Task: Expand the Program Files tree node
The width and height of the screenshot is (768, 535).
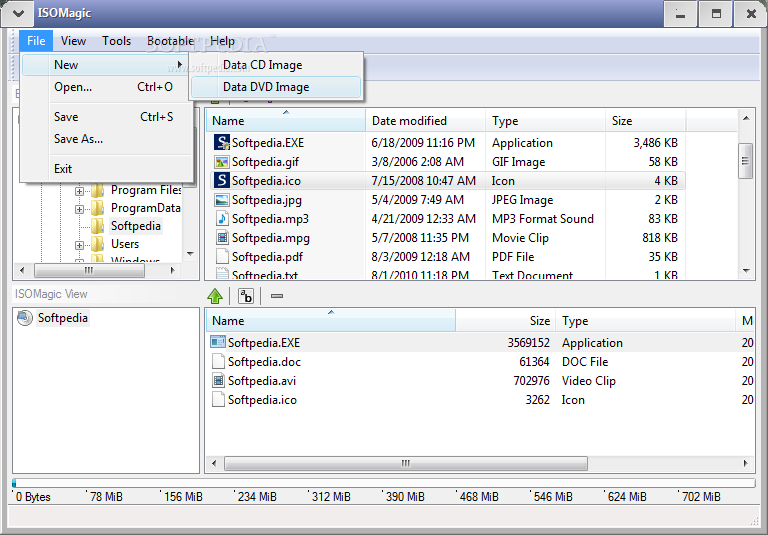Action: (x=79, y=191)
